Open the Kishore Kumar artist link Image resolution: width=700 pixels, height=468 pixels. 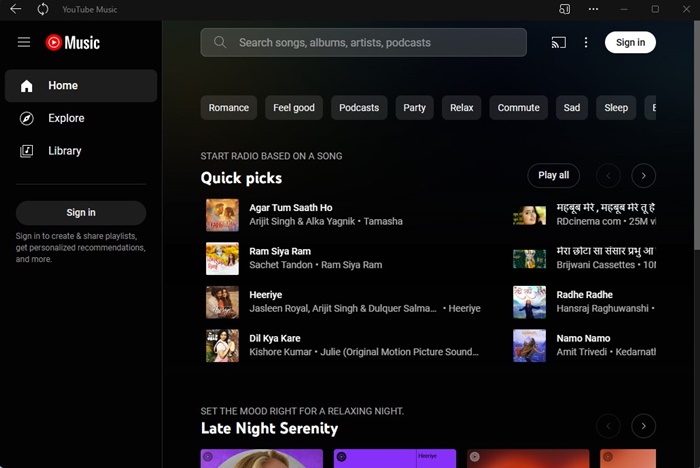click(280, 352)
